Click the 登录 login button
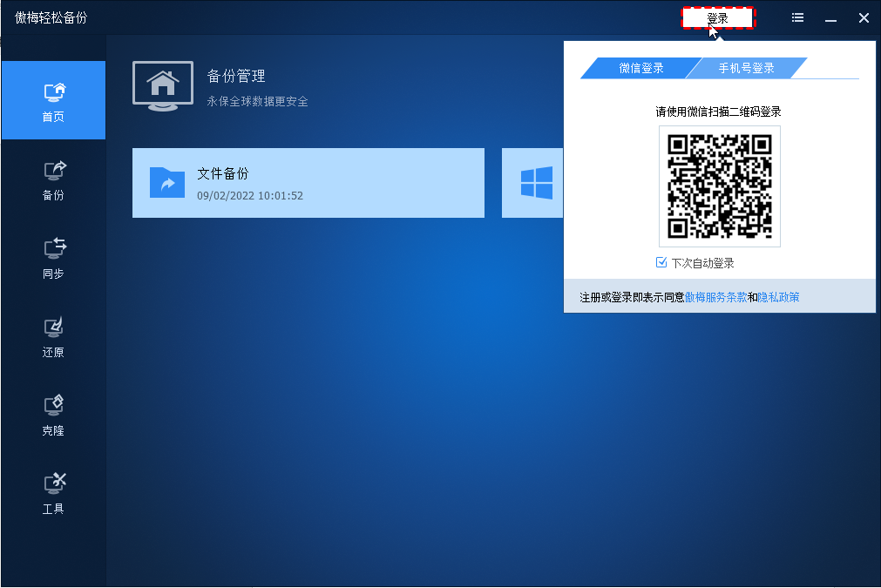The width and height of the screenshot is (881, 588). coord(718,18)
